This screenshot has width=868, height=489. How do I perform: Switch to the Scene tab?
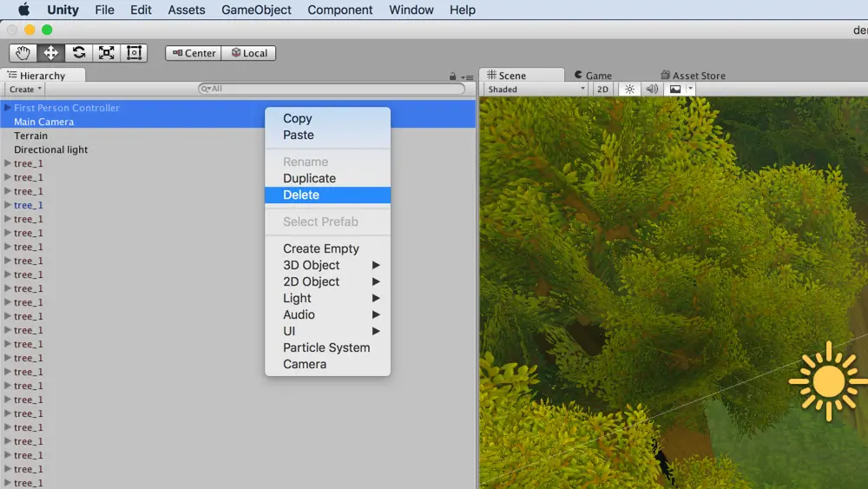522,76
